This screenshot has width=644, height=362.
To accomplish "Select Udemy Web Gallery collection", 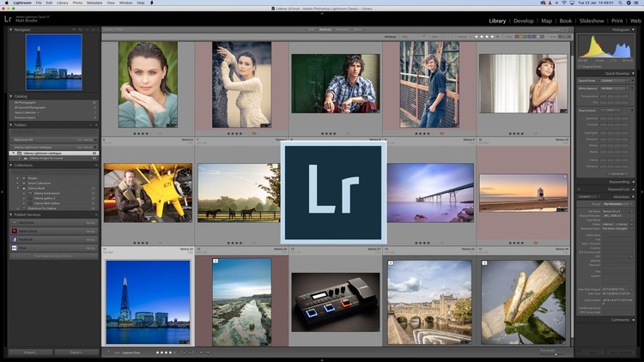I will pyautogui.click(x=46, y=203).
